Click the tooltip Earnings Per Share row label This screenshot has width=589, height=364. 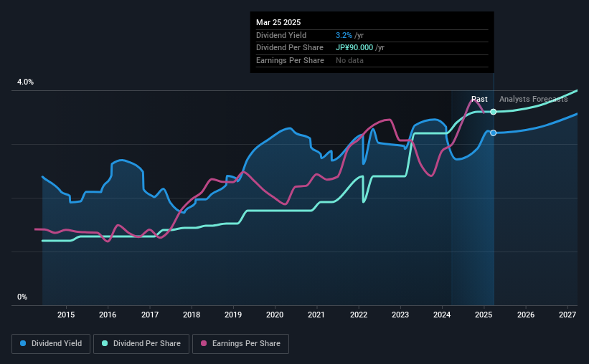point(290,60)
